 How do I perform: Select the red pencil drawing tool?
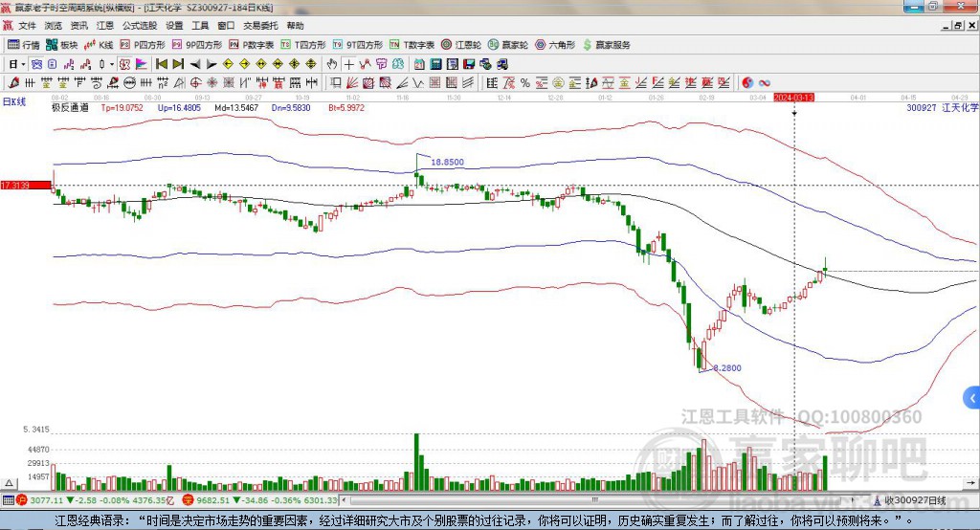tap(13, 82)
